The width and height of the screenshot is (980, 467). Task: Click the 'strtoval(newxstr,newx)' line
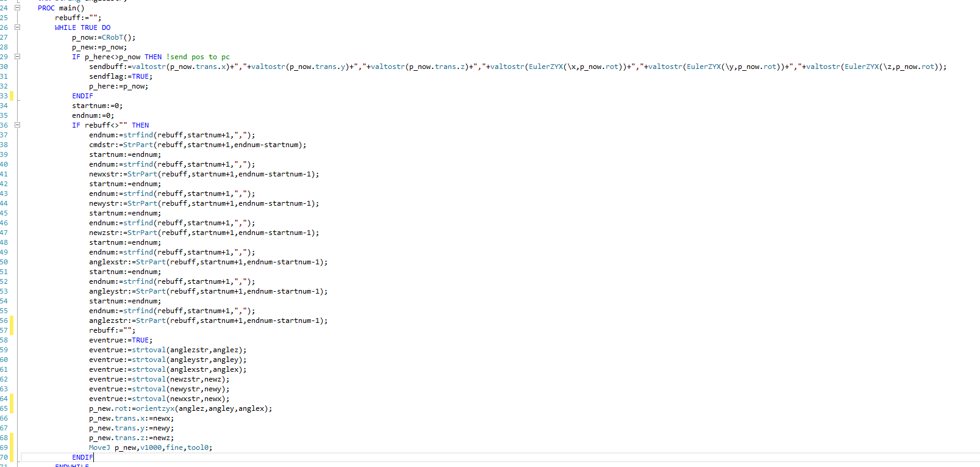[x=159, y=399]
